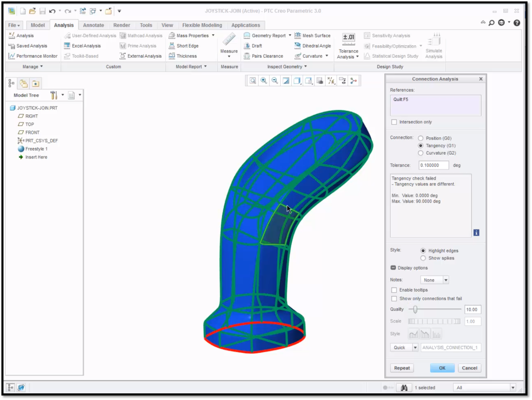Viewport: 532px width, 400px height.
Task: Run the Thickness analysis
Action: pos(183,56)
